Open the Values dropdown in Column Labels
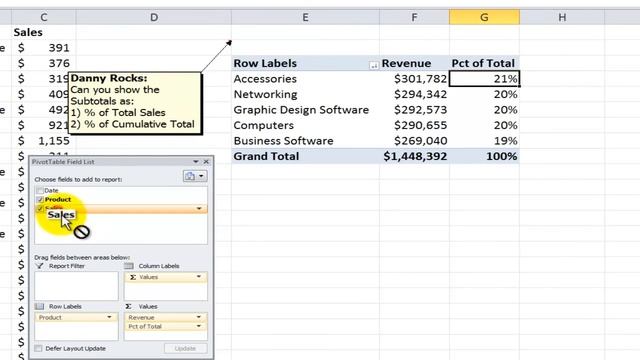This screenshot has height=360, width=640. pyautogui.click(x=199, y=277)
